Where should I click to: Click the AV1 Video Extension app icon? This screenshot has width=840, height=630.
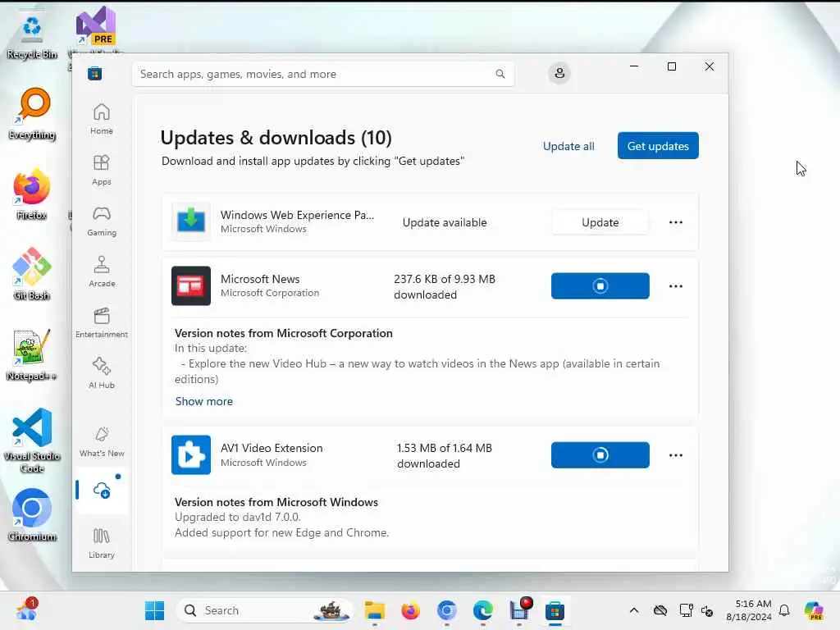(190, 454)
